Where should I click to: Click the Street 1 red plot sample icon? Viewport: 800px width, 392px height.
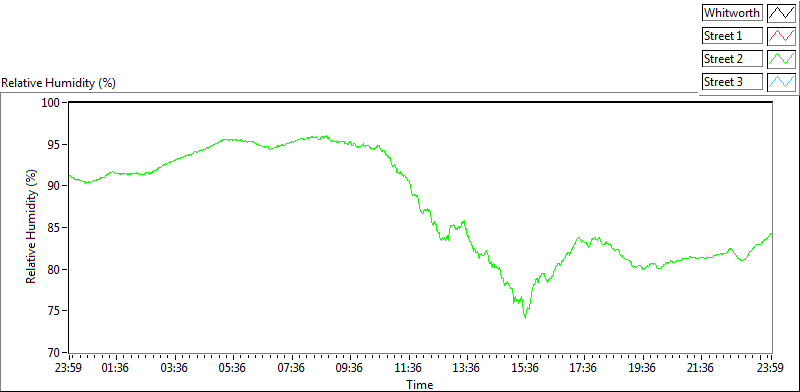pyautogui.click(x=781, y=35)
